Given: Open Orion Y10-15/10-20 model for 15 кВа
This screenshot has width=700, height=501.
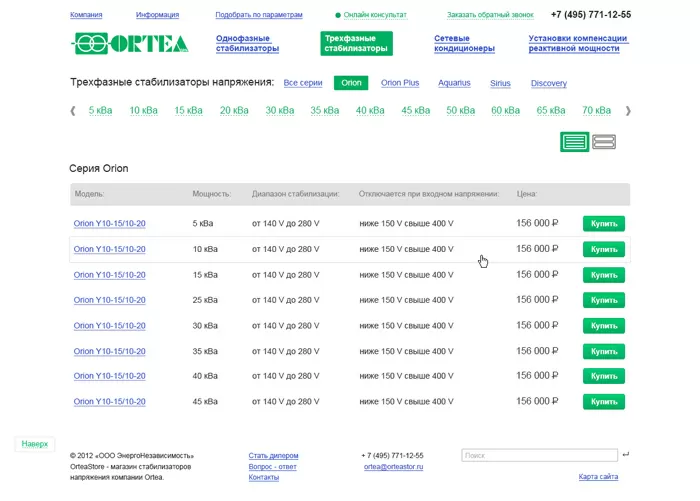Looking at the screenshot, I should click(x=109, y=275).
